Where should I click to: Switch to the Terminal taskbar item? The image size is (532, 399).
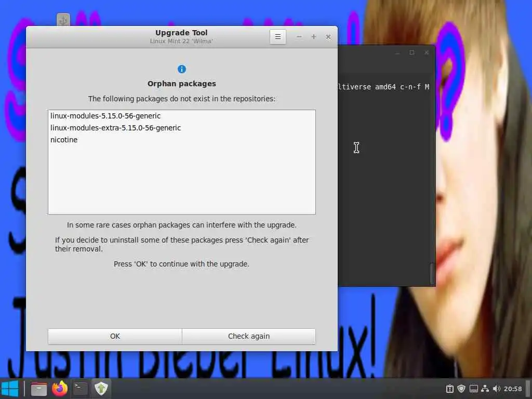coord(81,389)
